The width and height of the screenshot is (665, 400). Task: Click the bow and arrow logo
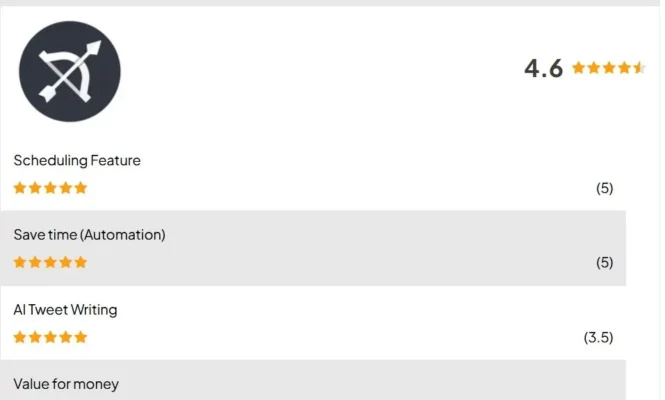click(x=70, y=71)
